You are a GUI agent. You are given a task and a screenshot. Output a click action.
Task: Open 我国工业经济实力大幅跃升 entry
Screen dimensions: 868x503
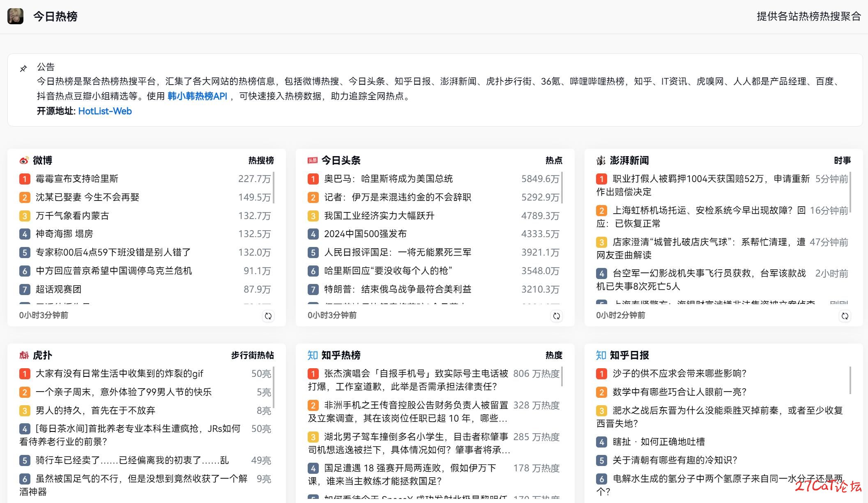coord(379,216)
